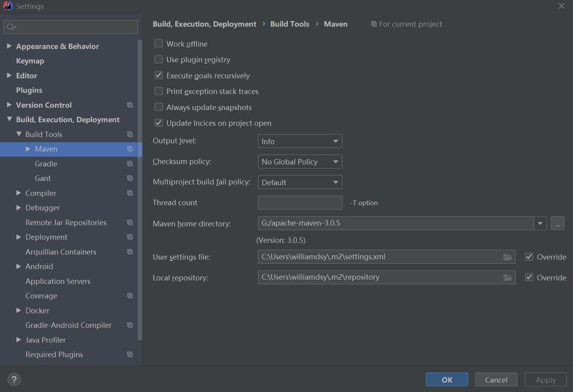
Task: Open the Output level dropdown
Action: click(x=300, y=141)
